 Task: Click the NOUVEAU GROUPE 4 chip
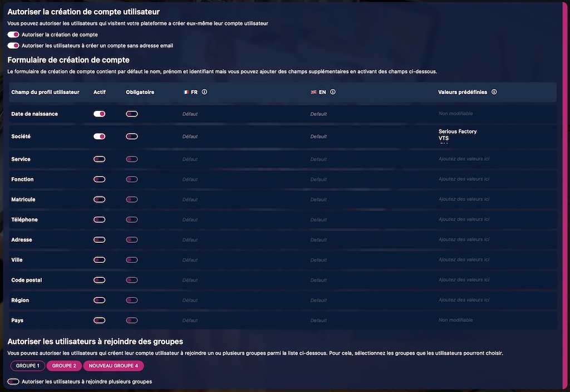click(x=113, y=365)
